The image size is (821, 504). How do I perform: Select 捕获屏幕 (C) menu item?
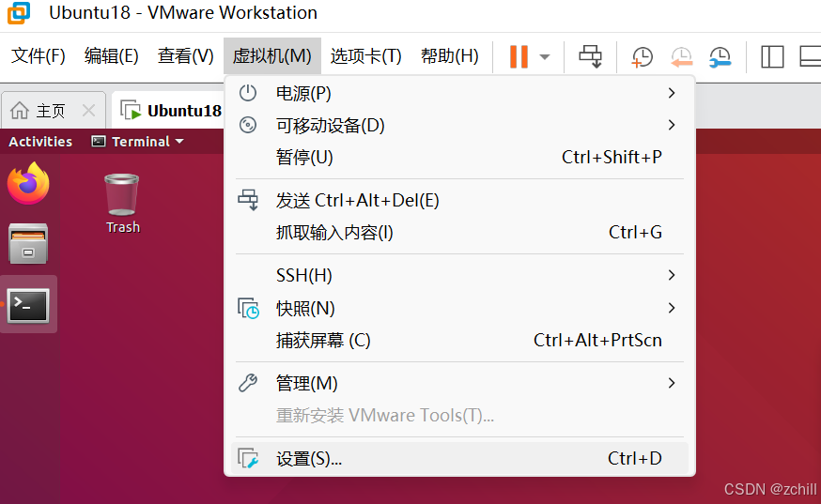tap(459, 341)
